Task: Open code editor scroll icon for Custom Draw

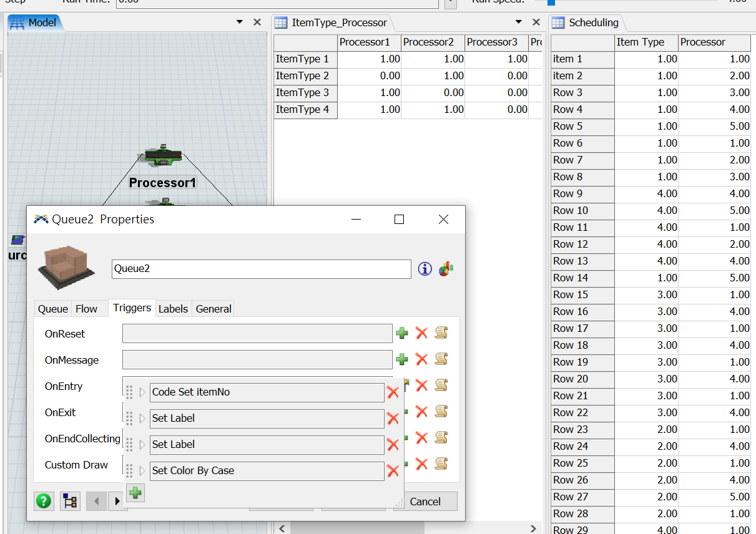Action: click(441, 464)
